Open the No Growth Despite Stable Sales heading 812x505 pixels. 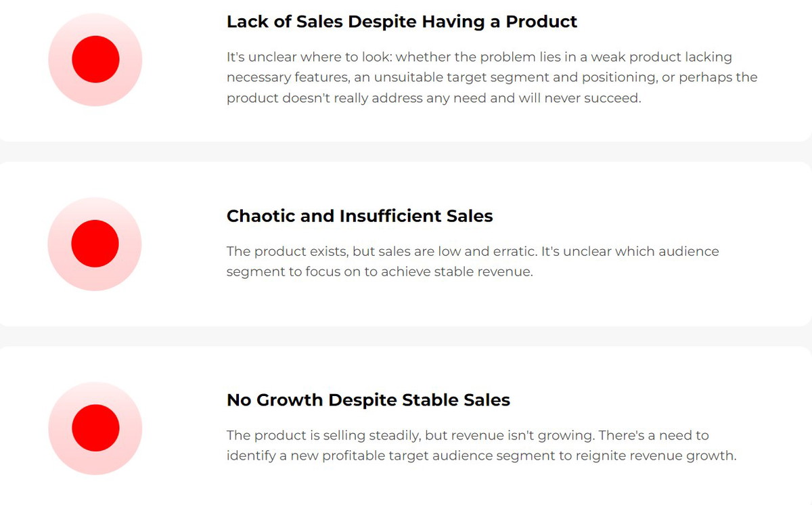368,400
